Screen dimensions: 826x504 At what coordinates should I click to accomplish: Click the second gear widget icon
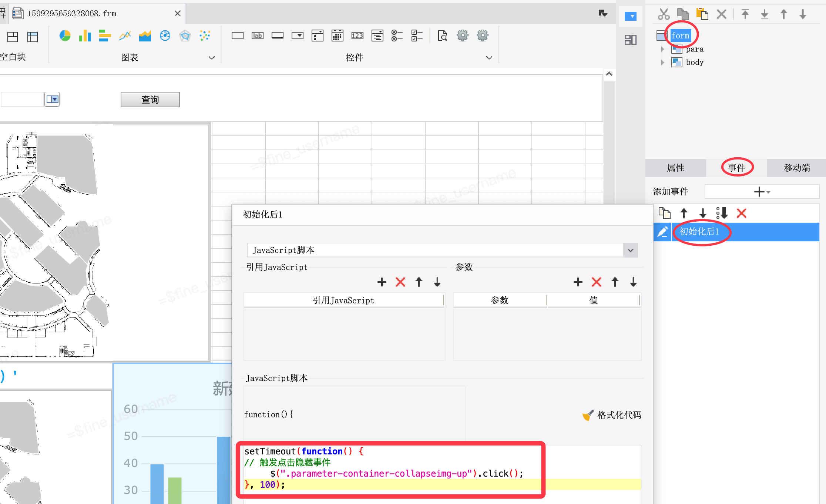[483, 36]
